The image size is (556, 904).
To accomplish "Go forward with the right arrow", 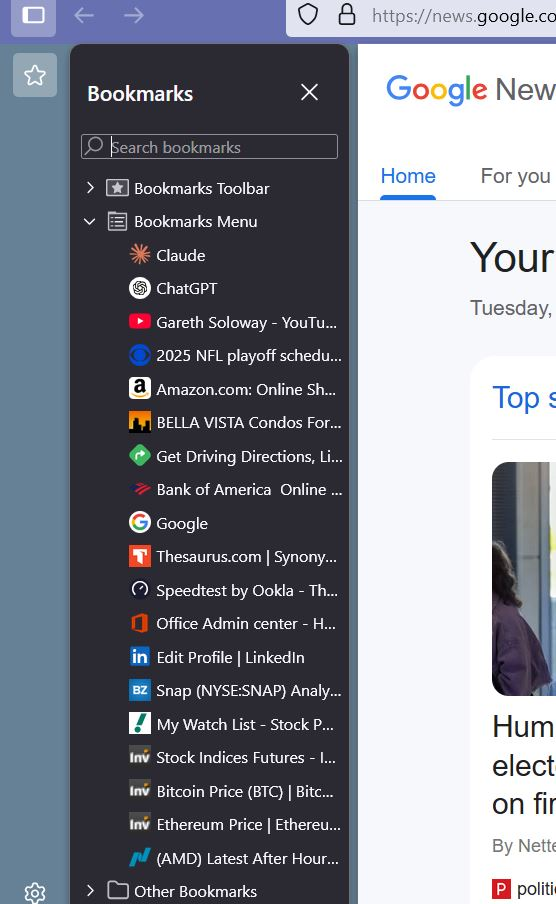I will [134, 16].
